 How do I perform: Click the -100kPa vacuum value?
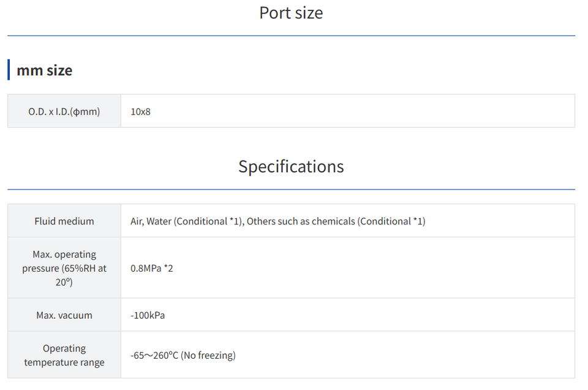click(148, 315)
